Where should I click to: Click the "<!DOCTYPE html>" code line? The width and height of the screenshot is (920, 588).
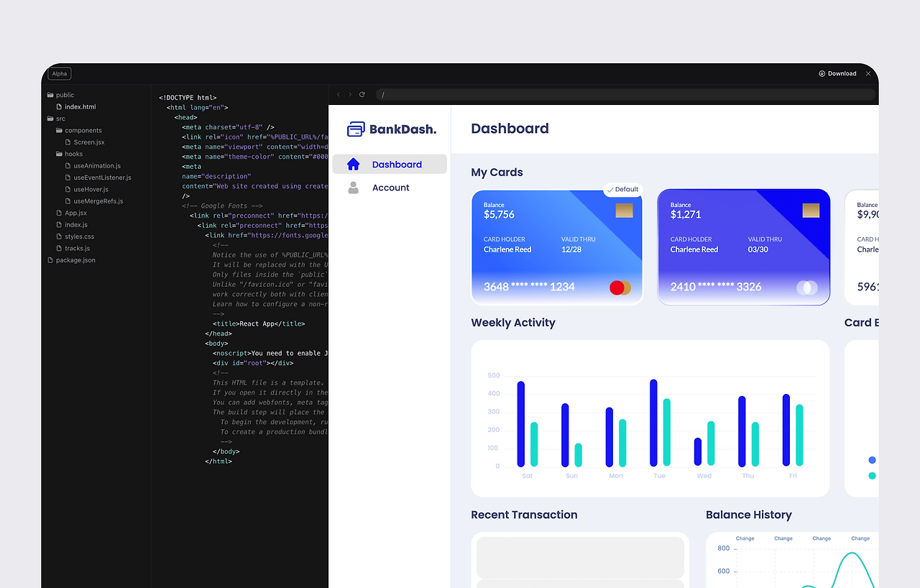(188, 98)
